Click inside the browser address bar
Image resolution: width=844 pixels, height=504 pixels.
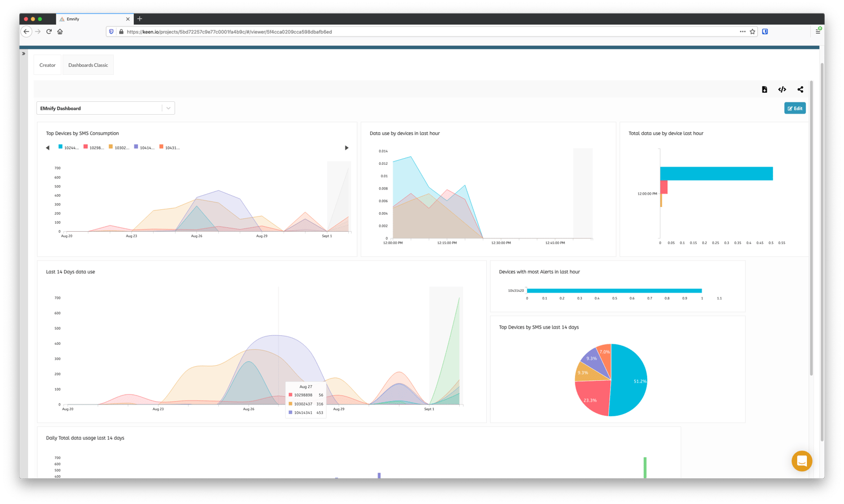(394, 31)
